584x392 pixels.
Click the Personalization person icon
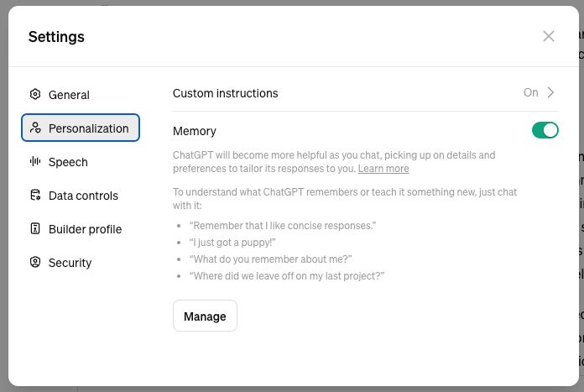[35, 128]
